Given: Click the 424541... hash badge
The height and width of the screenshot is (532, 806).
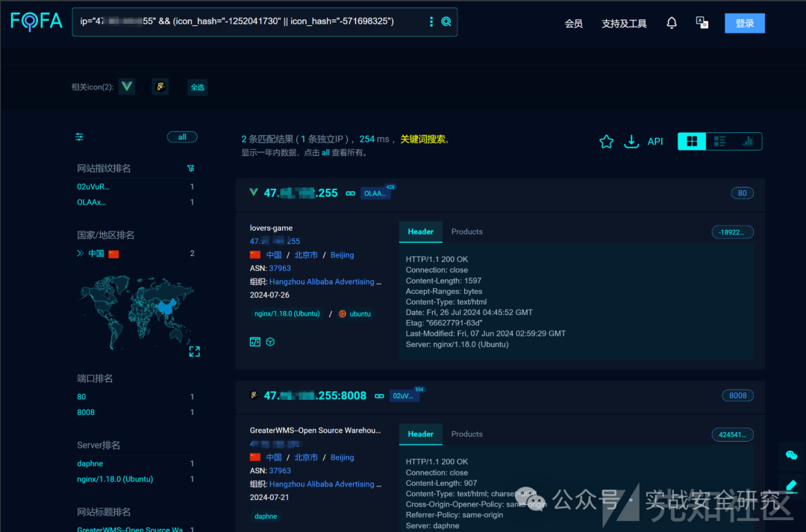Looking at the screenshot, I should pos(733,435).
